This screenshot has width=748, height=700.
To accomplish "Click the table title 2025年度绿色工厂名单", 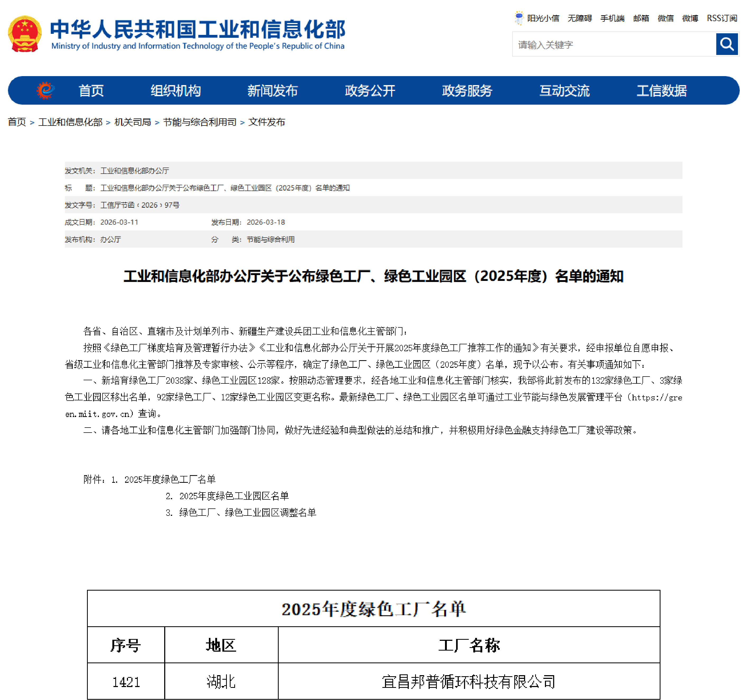I will [x=374, y=609].
